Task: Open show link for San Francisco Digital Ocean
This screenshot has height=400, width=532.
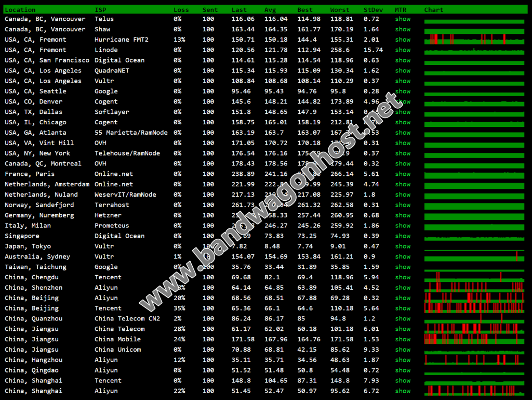Action: (x=403, y=60)
